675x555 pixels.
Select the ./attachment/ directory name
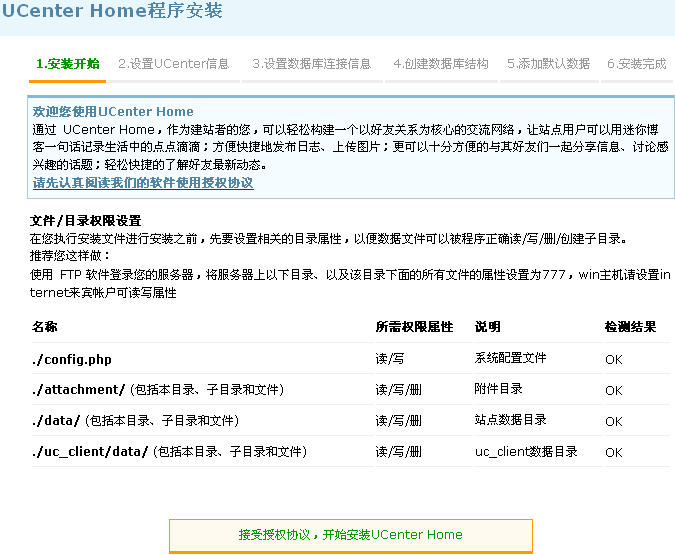point(78,390)
